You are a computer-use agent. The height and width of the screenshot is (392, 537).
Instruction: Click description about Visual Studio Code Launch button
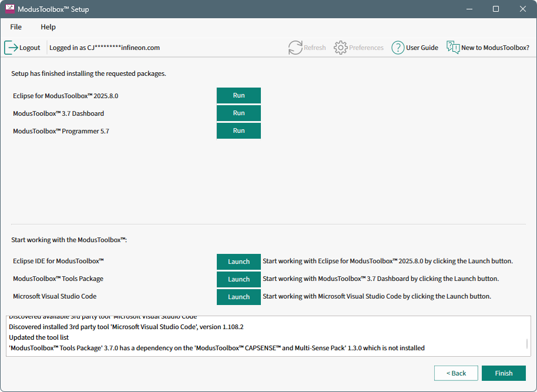[x=377, y=296]
